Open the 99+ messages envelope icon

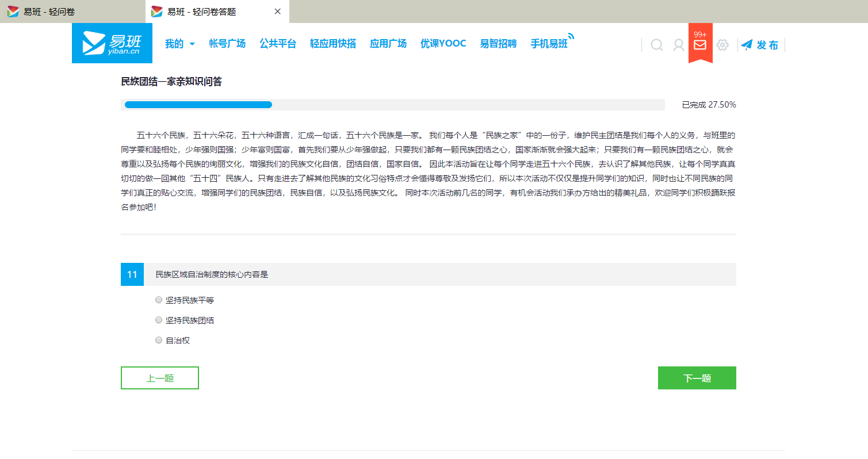pyautogui.click(x=700, y=44)
